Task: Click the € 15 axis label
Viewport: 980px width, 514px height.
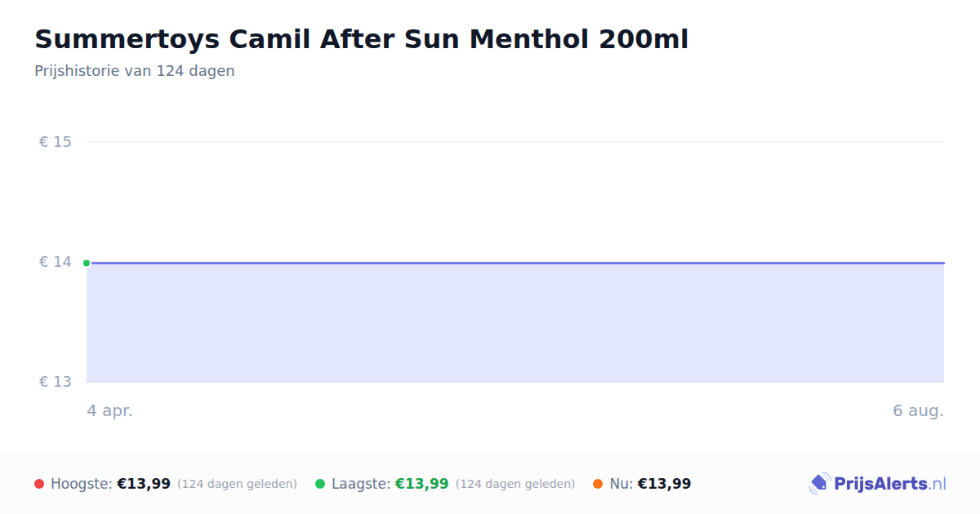Action: pyautogui.click(x=56, y=142)
